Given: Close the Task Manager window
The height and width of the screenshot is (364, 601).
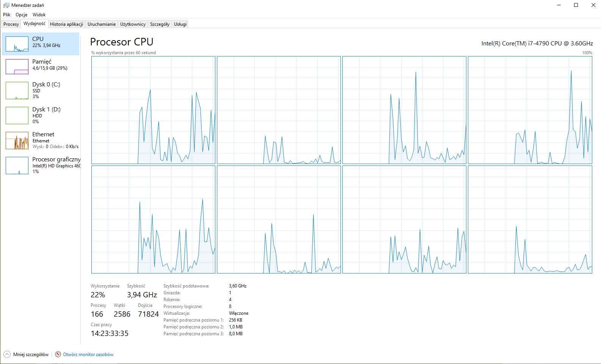Looking at the screenshot, I should point(593,5).
